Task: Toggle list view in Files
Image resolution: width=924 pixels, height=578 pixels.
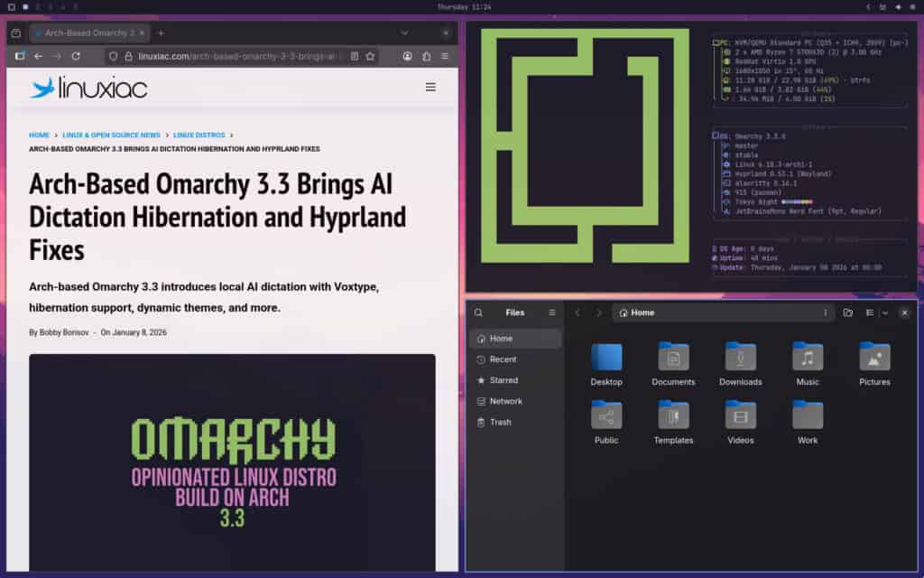Action: (x=869, y=312)
